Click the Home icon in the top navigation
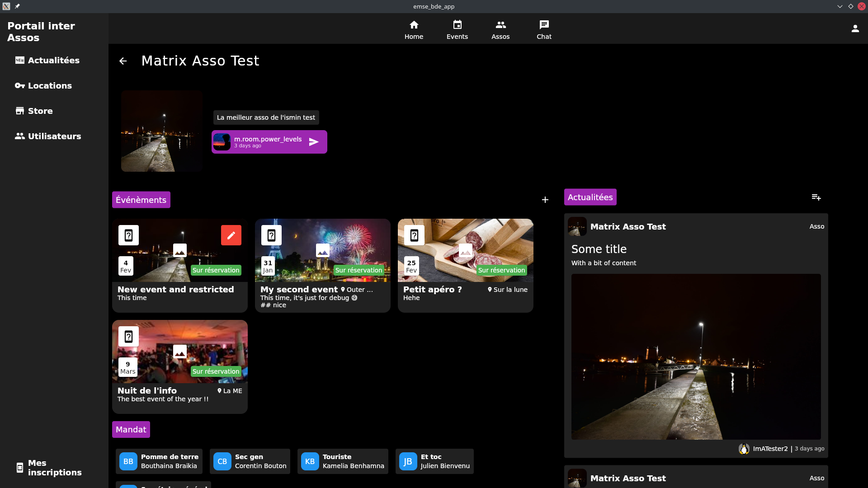 pyautogui.click(x=414, y=29)
